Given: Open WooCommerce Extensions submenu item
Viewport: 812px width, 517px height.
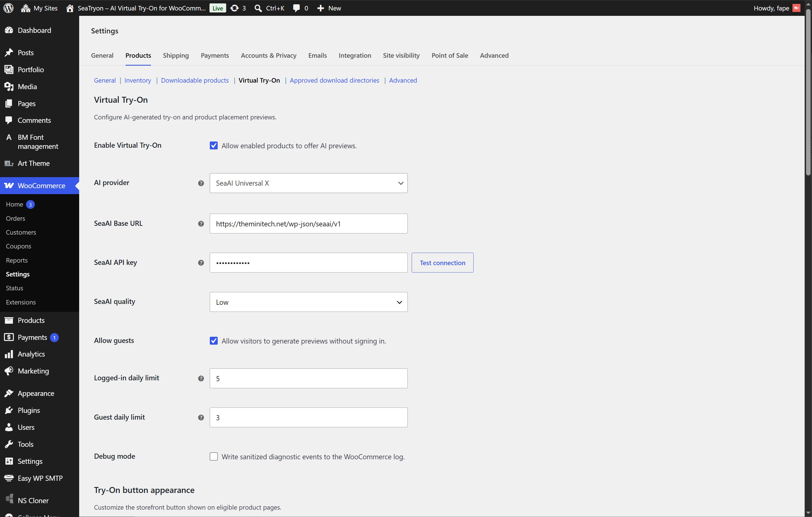Looking at the screenshot, I should click(21, 303).
